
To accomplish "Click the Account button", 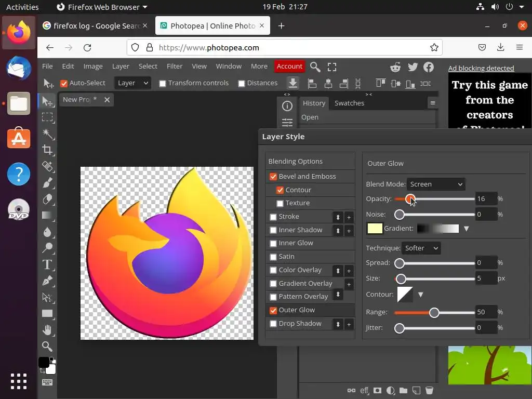I will pyautogui.click(x=289, y=66).
